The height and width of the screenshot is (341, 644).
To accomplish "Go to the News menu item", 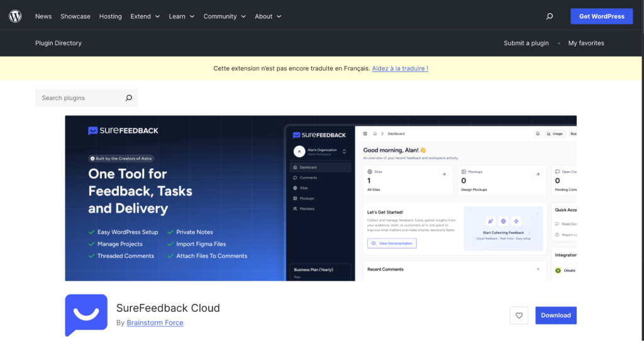I will coord(43,16).
